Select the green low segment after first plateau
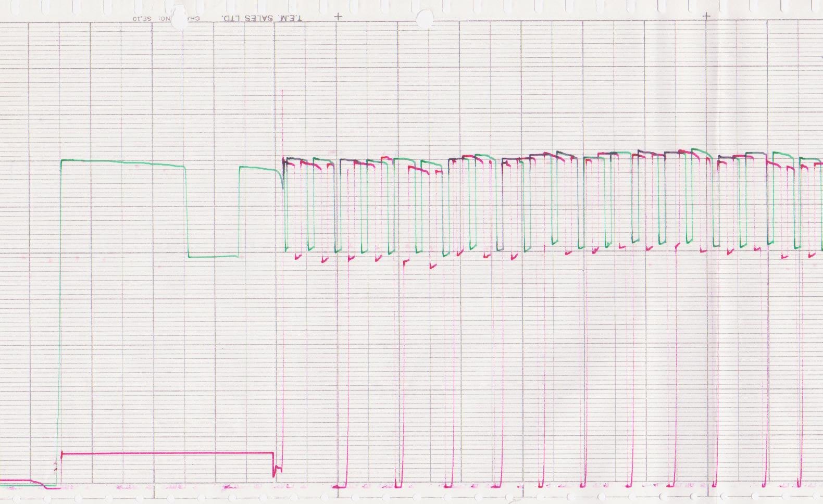 coord(213,256)
